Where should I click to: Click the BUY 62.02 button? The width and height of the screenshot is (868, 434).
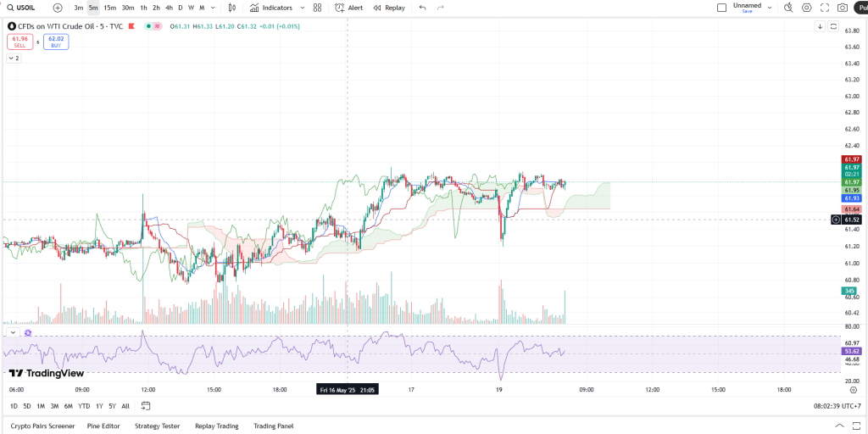(56, 41)
